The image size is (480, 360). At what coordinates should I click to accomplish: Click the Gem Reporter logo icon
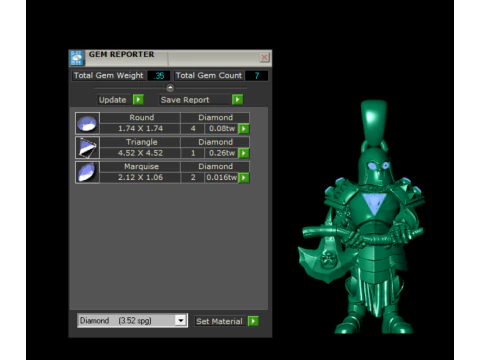76,58
